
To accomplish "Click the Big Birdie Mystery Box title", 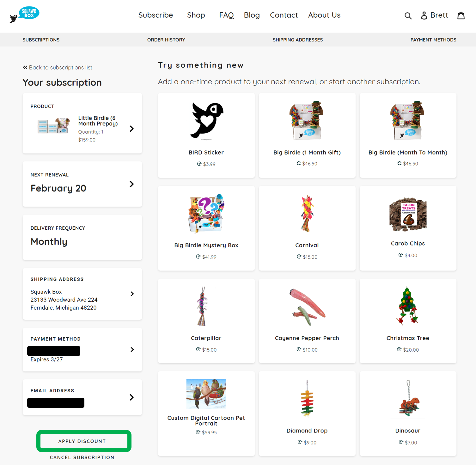I will click(206, 245).
